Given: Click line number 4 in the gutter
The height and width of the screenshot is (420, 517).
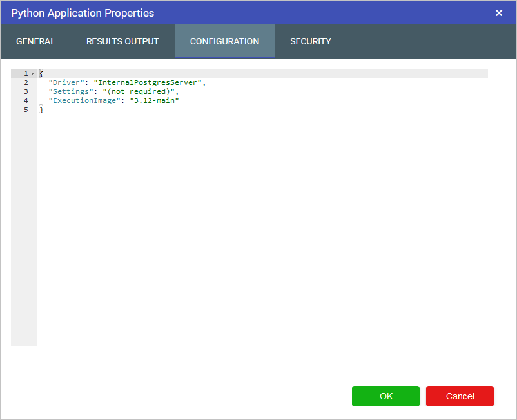Looking at the screenshot, I should pyautogui.click(x=26, y=100).
